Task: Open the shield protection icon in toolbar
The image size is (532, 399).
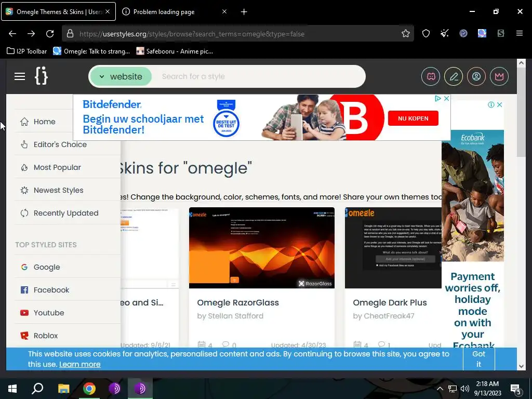Action: [x=426, y=33]
